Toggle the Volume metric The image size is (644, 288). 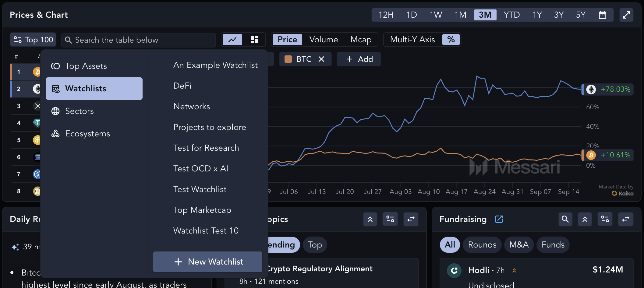pos(324,40)
